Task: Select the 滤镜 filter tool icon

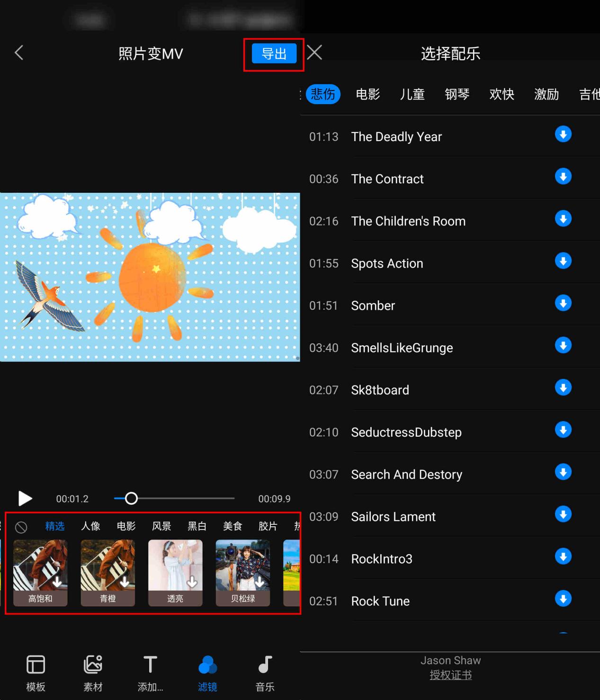Action: [207, 664]
